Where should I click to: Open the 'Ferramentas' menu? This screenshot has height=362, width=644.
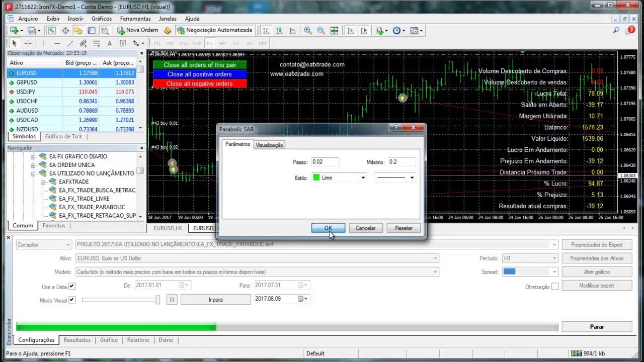tap(135, 19)
